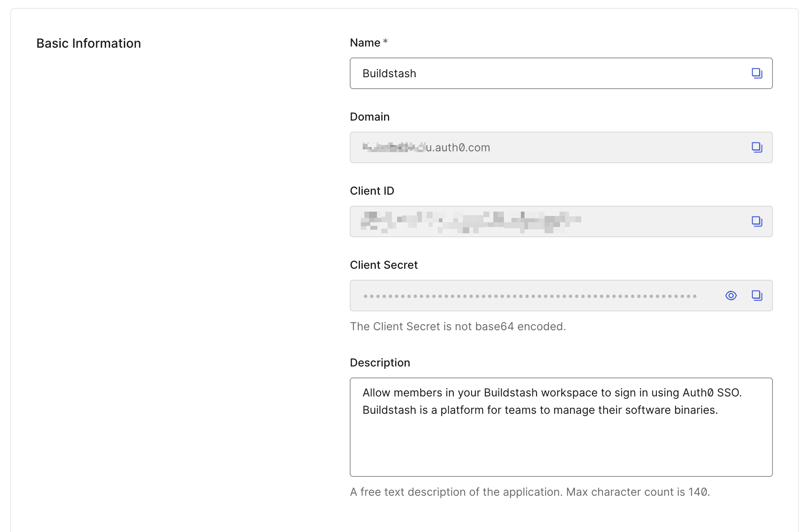The height and width of the screenshot is (532, 806).
Task: Click the Basic Information heading
Action: coord(88,43)
